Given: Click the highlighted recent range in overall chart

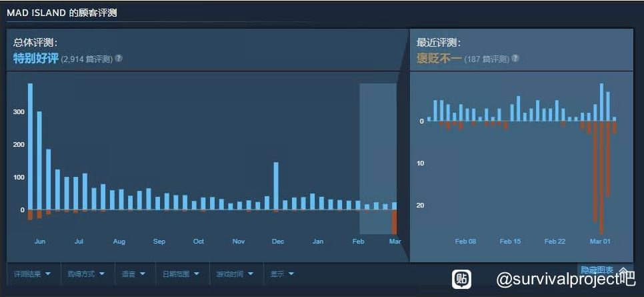Looking at the screenshot, I should pyautogui.click(x=378, y=159).
